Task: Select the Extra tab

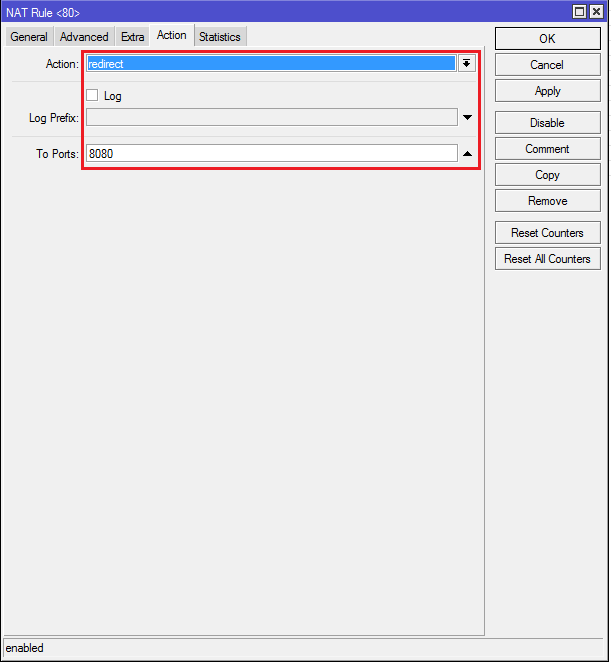Action: (133, 37)
